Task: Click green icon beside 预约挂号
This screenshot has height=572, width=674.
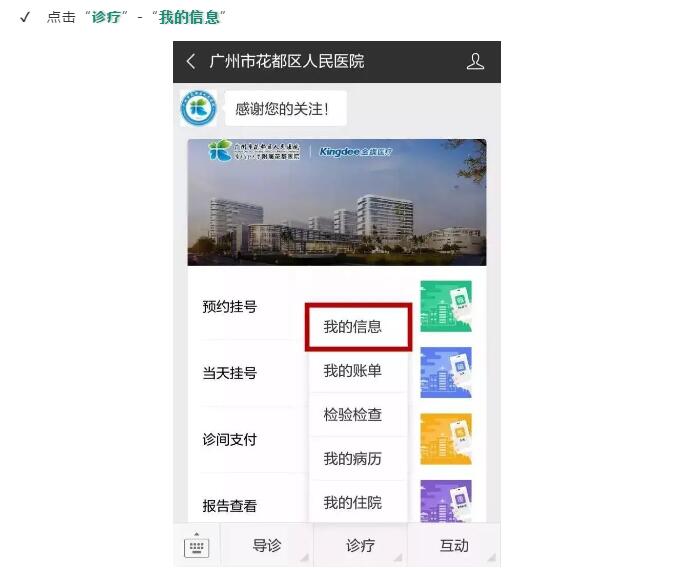Action: (445, 306)
